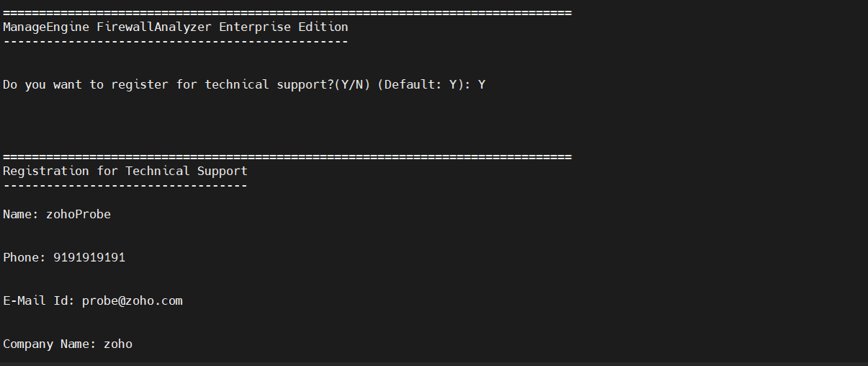This screenshot has height=366, width=868.
Task: Click the dashed line under Registration heading
Action: click(x=125, y=186)
